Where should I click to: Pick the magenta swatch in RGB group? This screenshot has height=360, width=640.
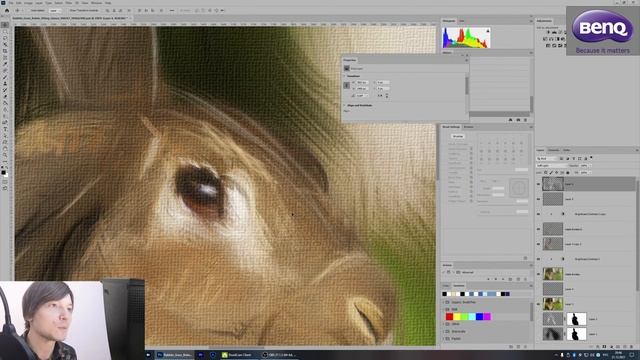487,317
